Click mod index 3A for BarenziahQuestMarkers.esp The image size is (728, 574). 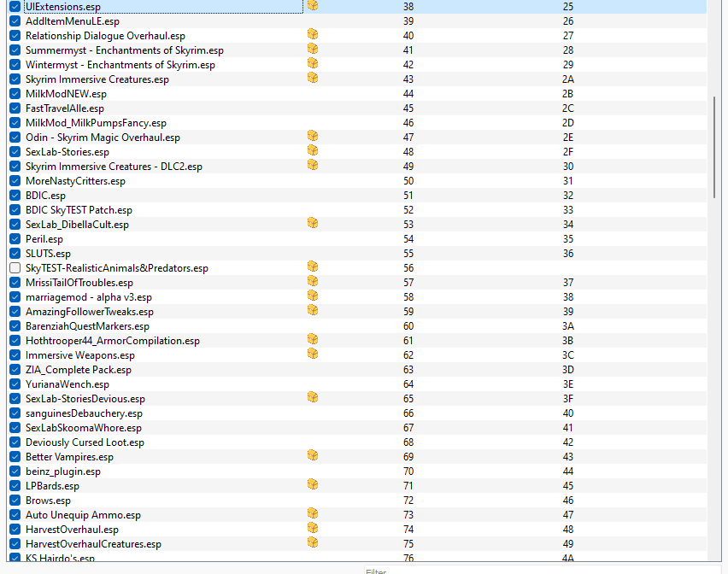click(568, 326)
